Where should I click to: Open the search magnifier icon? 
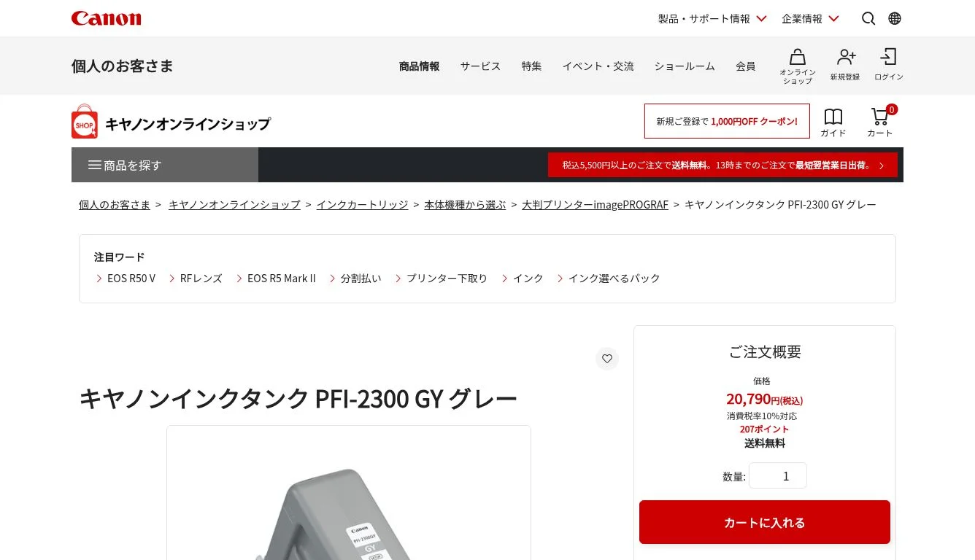point(868,18)
